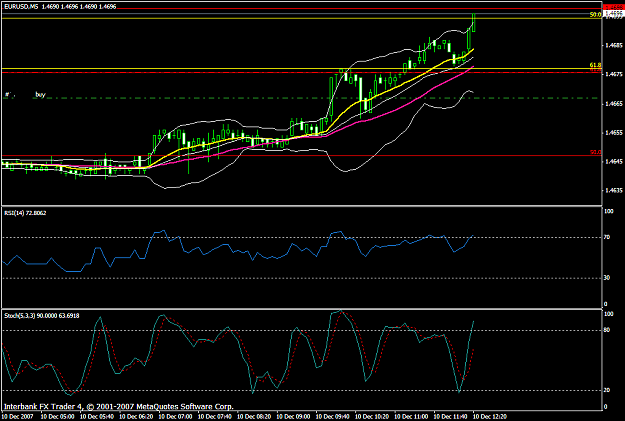Select the buy order label
Screen dimensions: 625x421
tap(40, 94)
